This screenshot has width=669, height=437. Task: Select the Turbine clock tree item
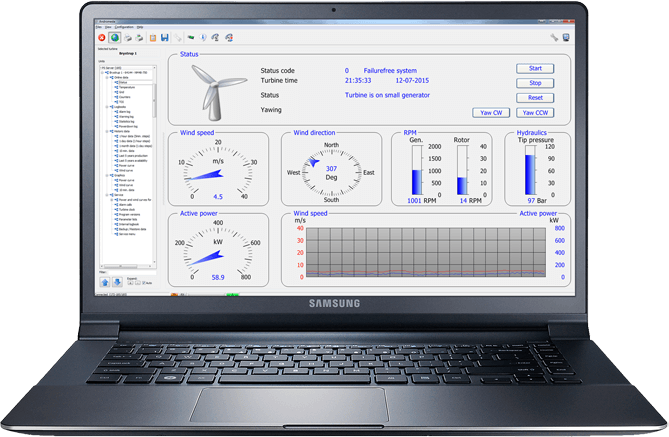coord(127,210)
